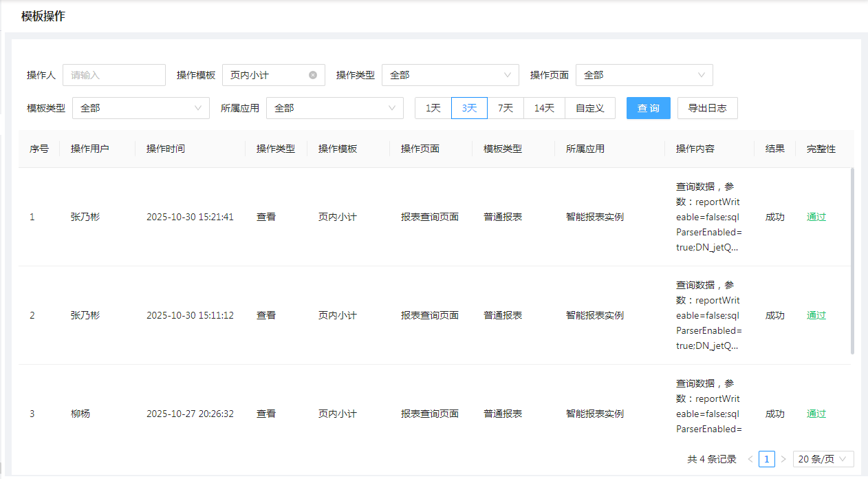868x479 pixels.
Task: Open the 模板类型 dropdown
Action: (x=140, y=108)
